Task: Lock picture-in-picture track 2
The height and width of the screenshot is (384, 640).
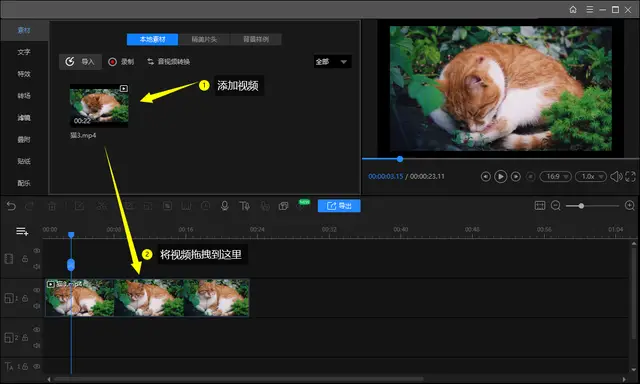Action: tap(25, 337)
